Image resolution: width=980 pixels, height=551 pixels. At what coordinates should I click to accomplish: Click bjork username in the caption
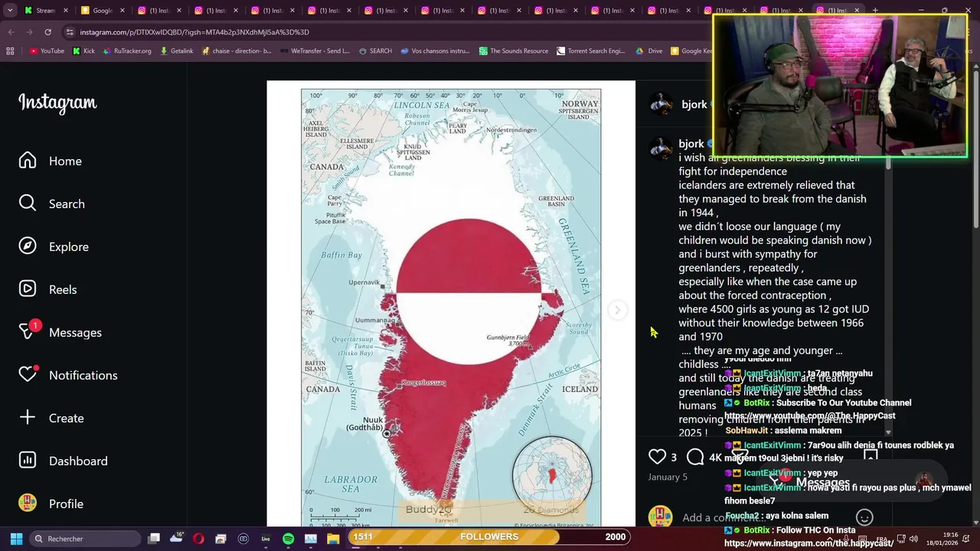(x=691, y=144)
